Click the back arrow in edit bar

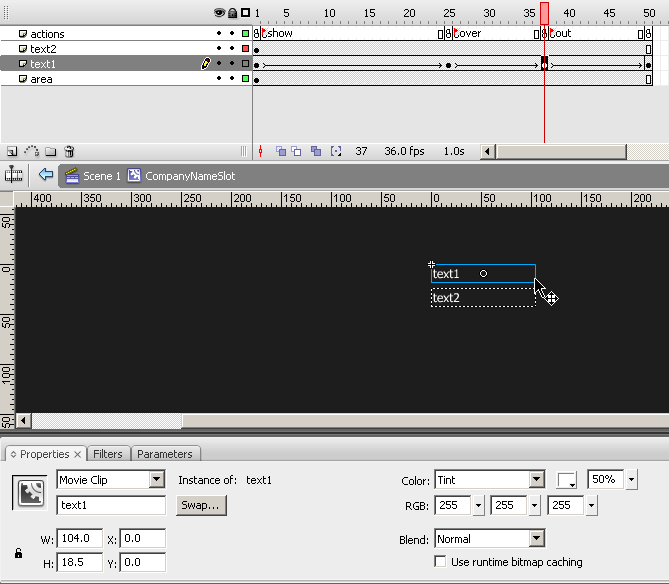45,175
